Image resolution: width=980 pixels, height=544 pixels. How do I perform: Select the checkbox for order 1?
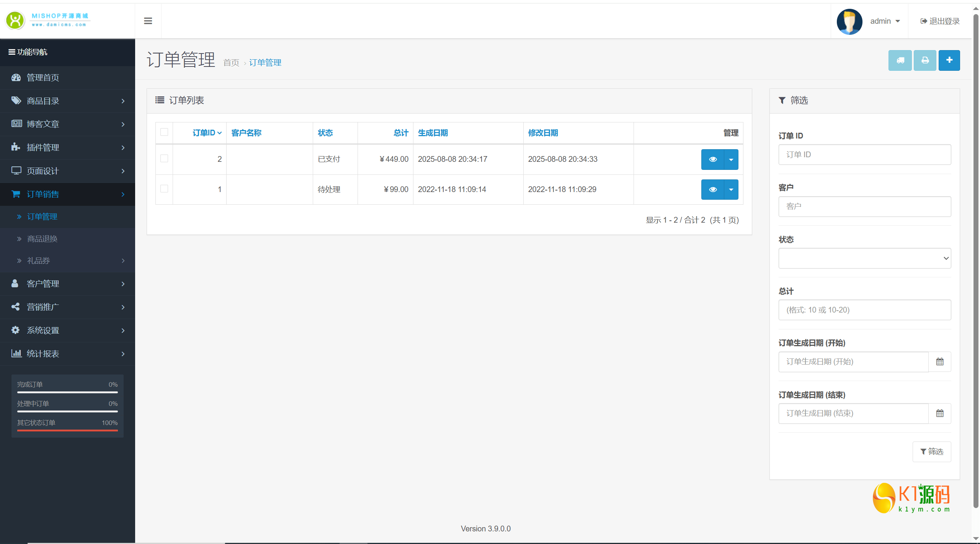click(164, 189)
